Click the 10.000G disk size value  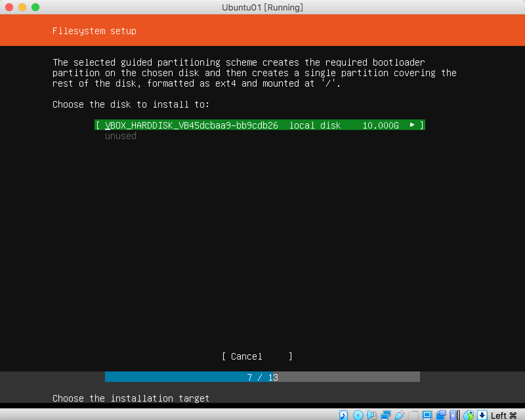pos(381,125)
